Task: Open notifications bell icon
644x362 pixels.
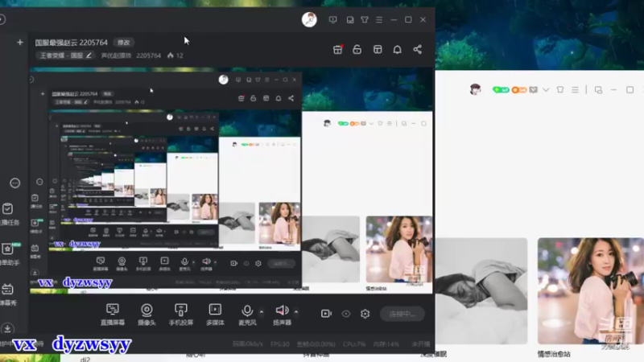Action: [x=397, y=50]
